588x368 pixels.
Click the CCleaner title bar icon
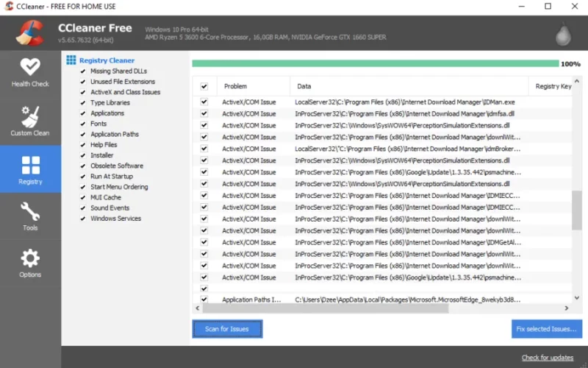9,6
